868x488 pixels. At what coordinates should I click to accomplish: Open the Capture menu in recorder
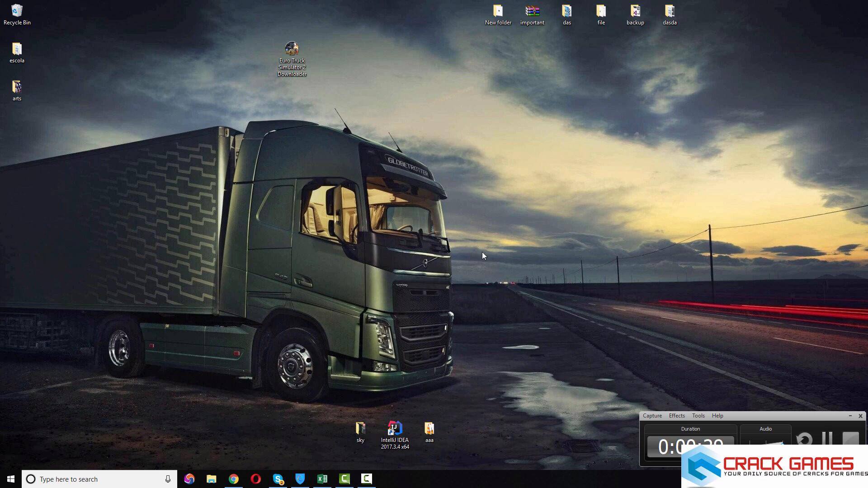pyautogui.click(x=652, y=416)
